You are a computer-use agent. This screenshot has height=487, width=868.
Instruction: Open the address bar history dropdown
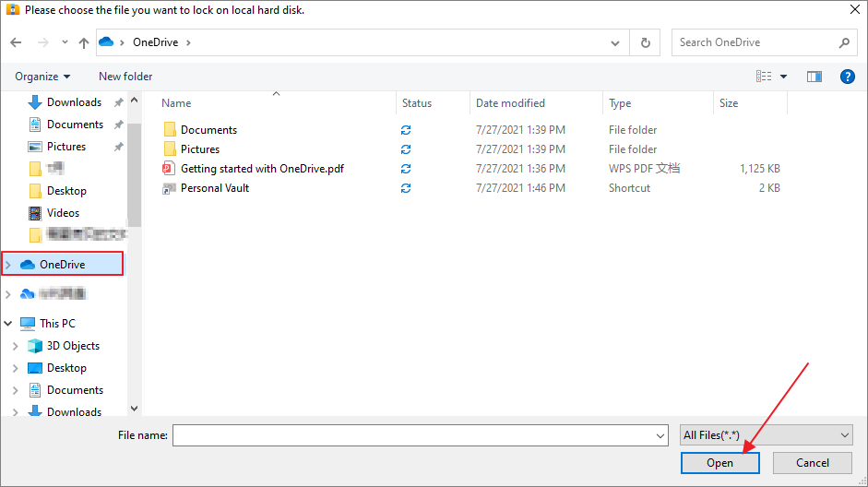coord(615,42)
